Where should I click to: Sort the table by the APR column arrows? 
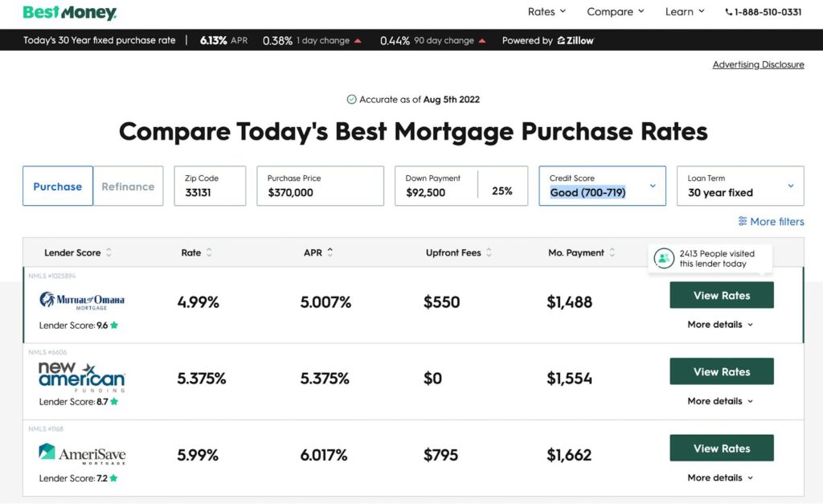click(x=330, y=252)
